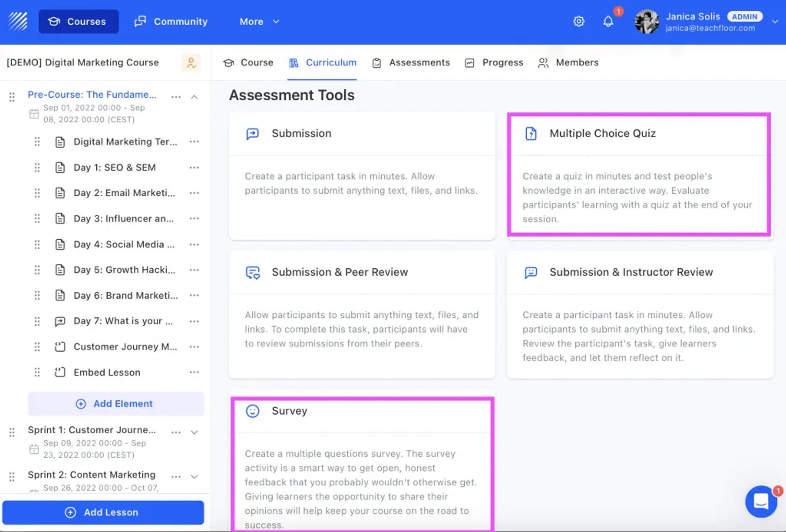The image size is (786, 532).
Task: Choose Submission & Peer Review card
Action: click(x=362, y=315)
